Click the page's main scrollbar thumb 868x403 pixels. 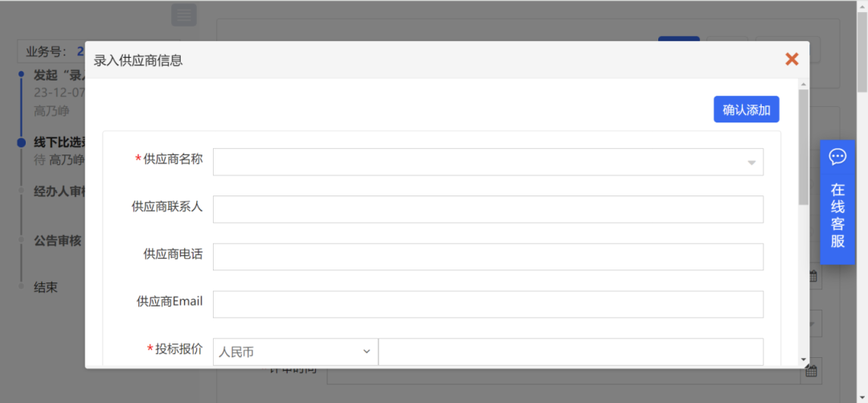click(862, 48)
